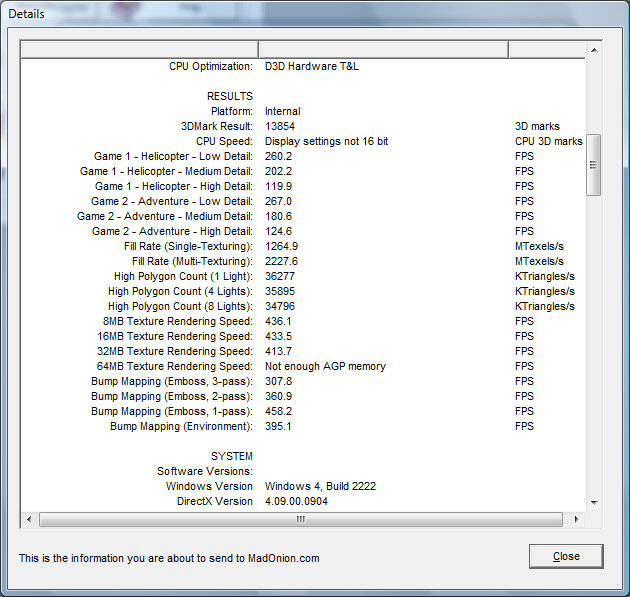The width and height of the screenshot is (630, 597).
Task: Select the Windows Version row label
Action: coord(209,487)
